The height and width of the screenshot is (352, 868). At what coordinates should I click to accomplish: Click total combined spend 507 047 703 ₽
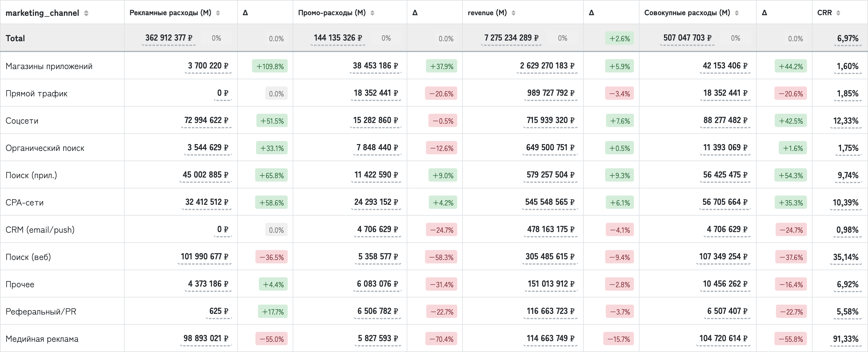(x=687, y=38)
